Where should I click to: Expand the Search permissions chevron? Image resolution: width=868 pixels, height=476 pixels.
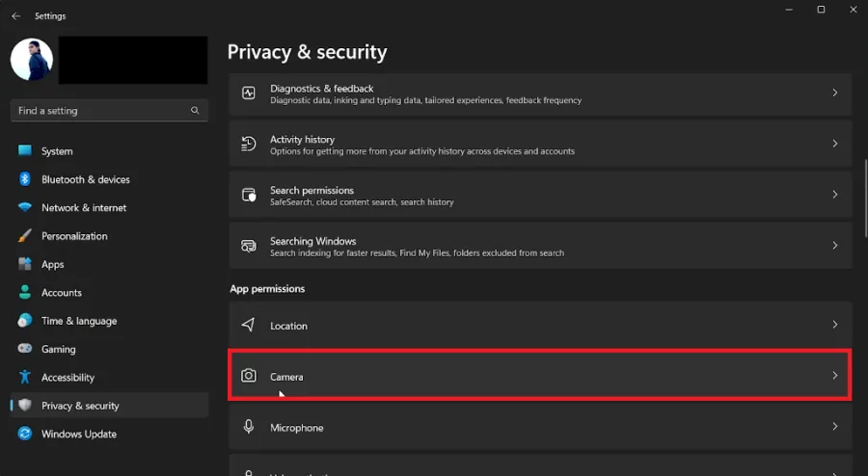[x=835, y=195]
